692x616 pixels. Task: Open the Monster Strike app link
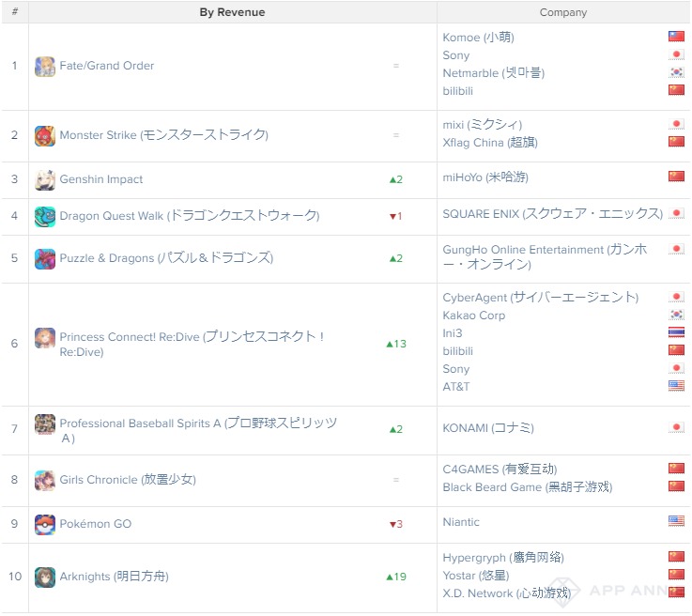tap(163, 135)
